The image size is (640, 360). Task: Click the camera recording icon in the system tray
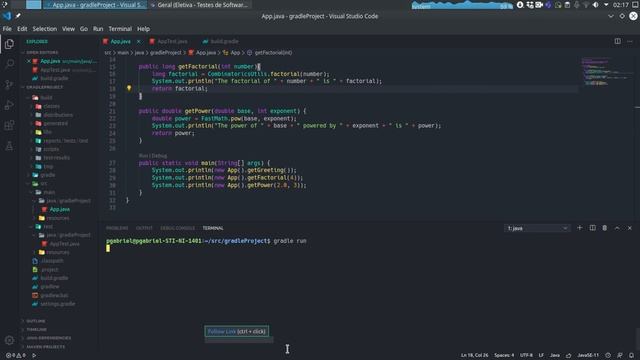click(x=539, y=5)
